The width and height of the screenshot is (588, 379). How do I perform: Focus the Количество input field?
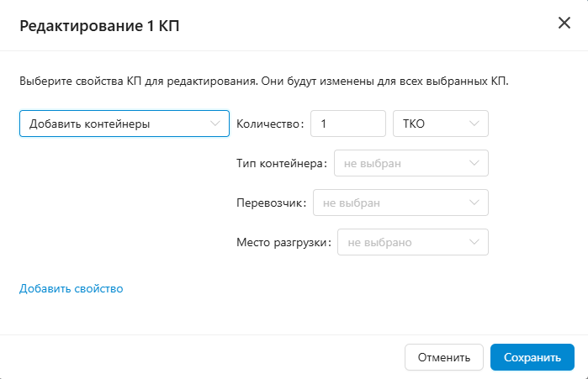(347, 124)
